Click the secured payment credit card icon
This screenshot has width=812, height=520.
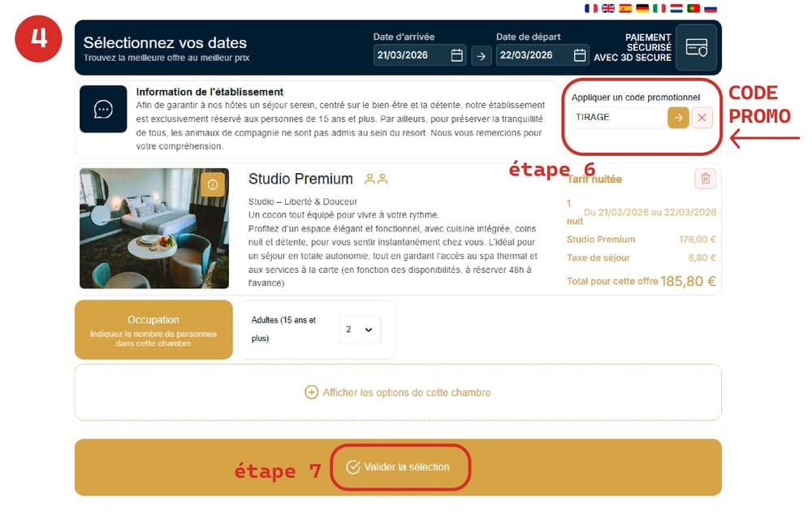tap(696, 49)
